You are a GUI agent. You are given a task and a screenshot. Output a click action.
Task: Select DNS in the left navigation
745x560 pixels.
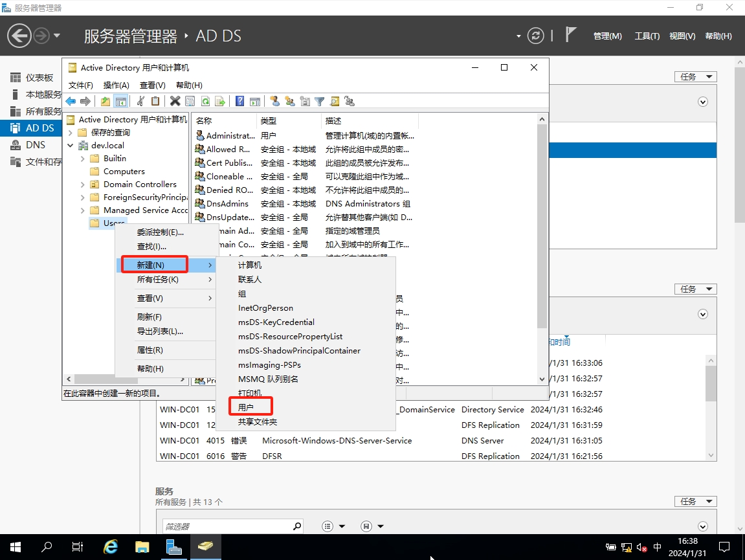(x=36, y=145)
